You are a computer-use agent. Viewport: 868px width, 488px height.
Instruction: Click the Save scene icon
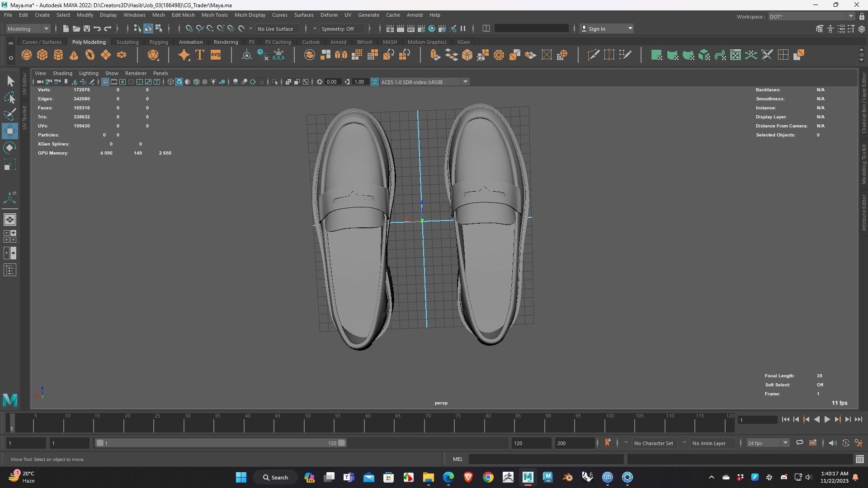87,28
